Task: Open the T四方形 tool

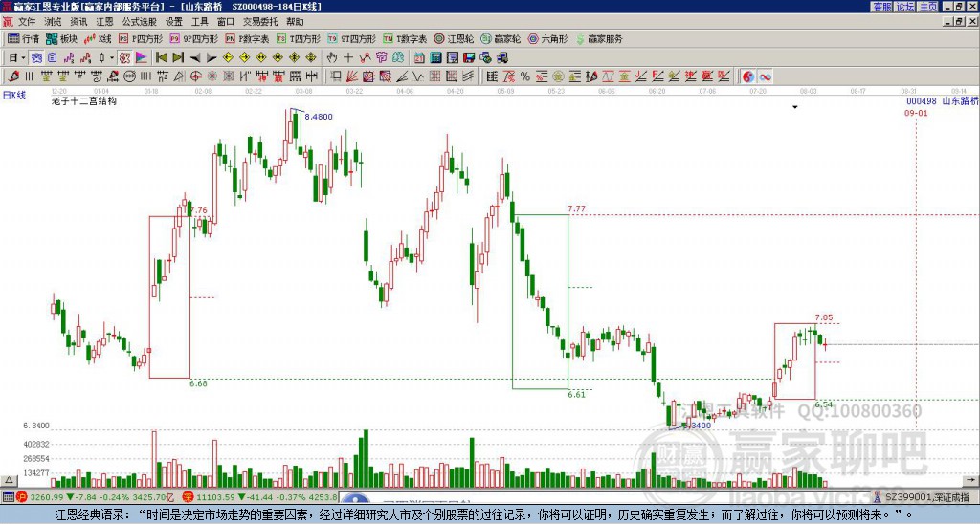Action: (x=299, y=38)
